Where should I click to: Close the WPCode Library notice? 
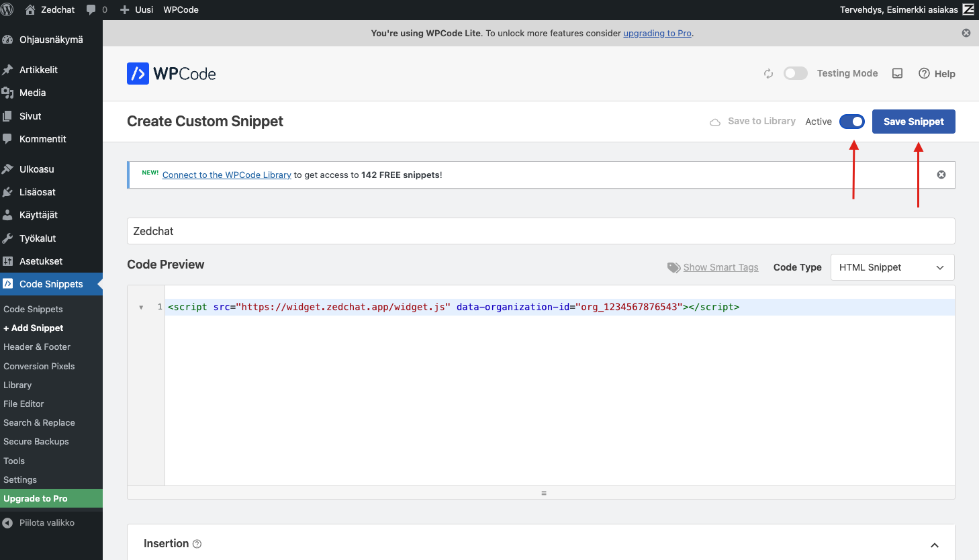click(x=941, y=175)
